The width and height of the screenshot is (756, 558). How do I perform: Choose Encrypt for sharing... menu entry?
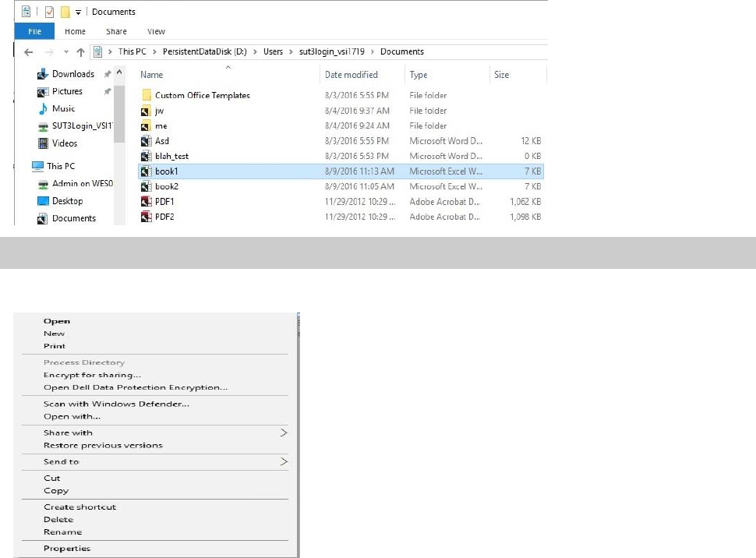[x=92, y=375]
